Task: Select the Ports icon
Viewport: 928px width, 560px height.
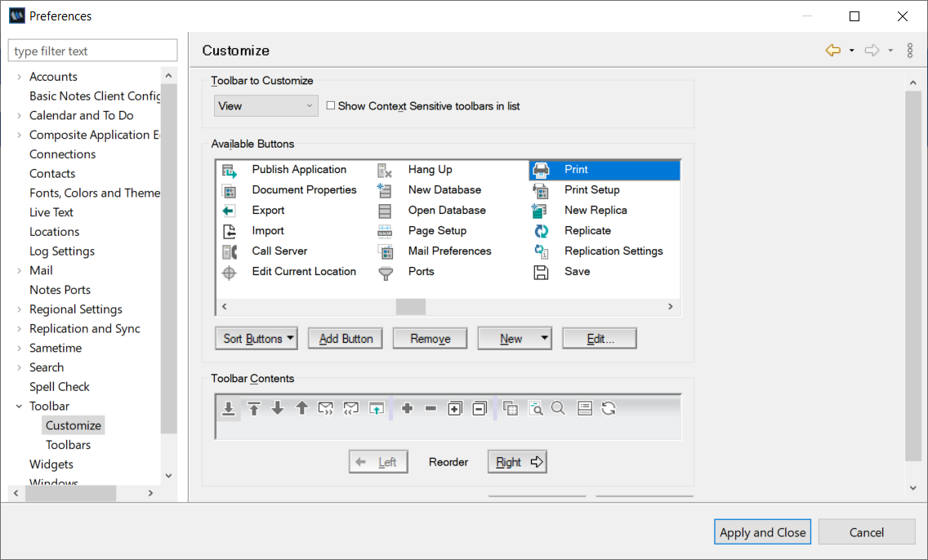Action: (x=385, y=273)
